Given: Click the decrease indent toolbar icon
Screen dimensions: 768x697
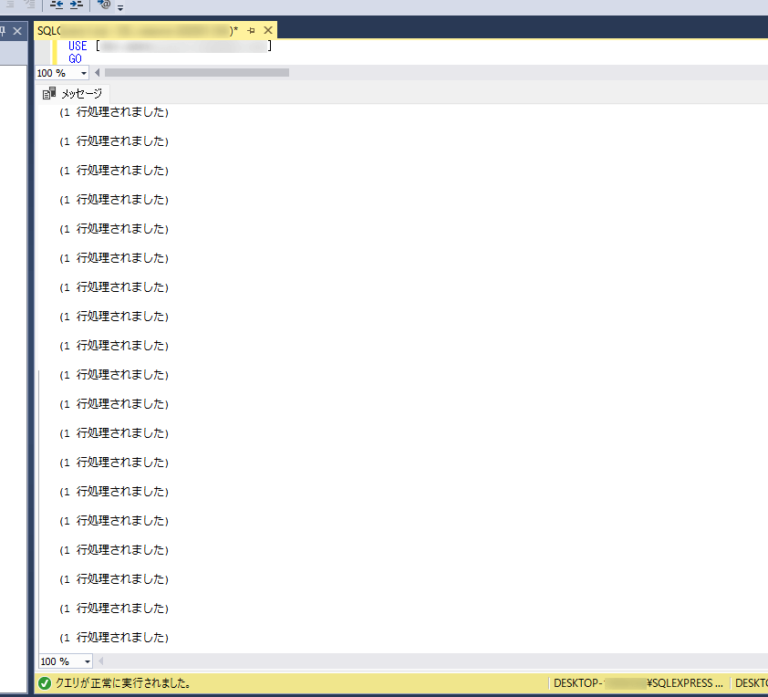Looking at the screenshot, I should [x=56, y=5].
